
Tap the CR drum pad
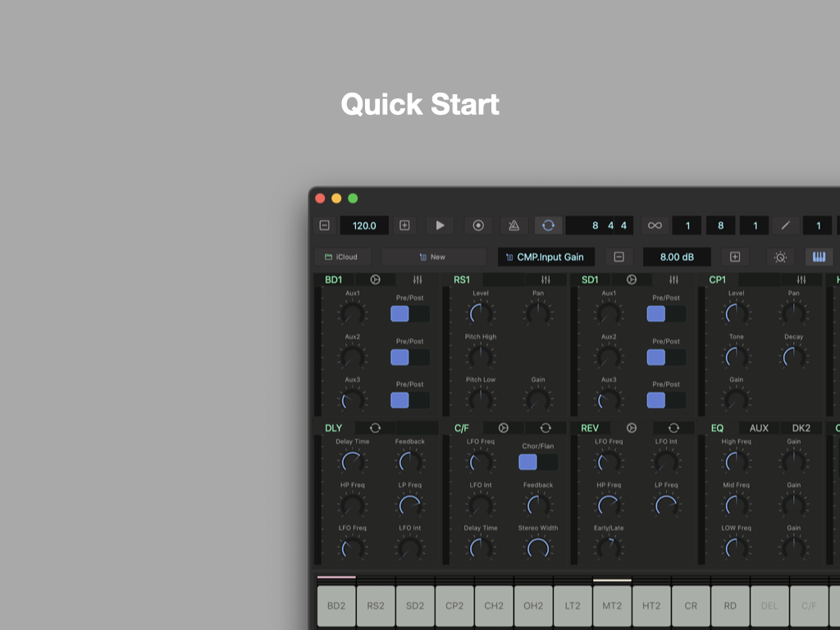pyautogui.click(x=691, y=606)
